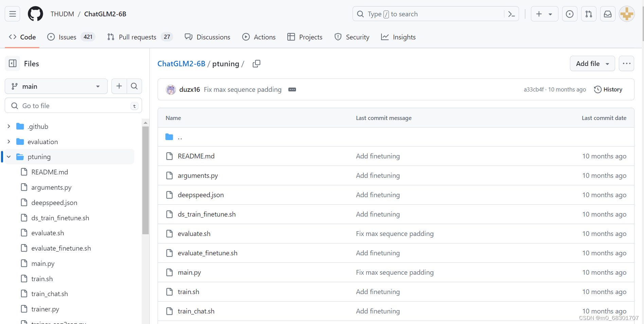Open the Actions tab
This screenshot has width=644, height=324.
click(x=259, y=37)
